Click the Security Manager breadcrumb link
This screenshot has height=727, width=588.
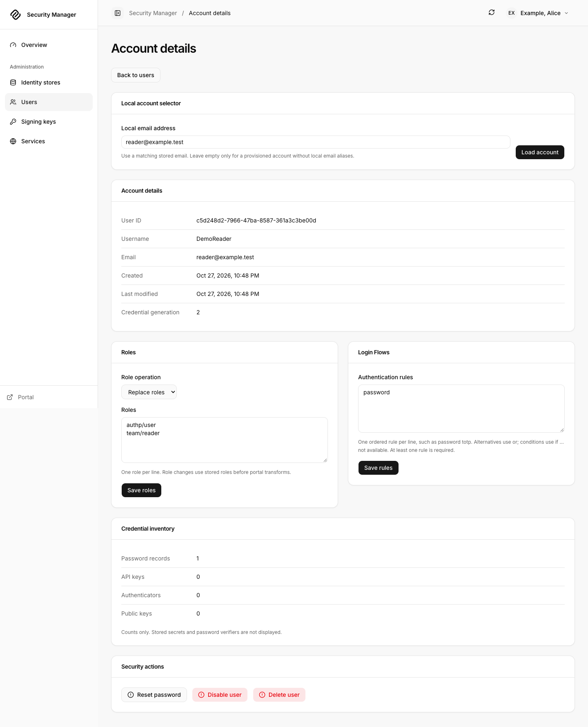pos(153,13)
